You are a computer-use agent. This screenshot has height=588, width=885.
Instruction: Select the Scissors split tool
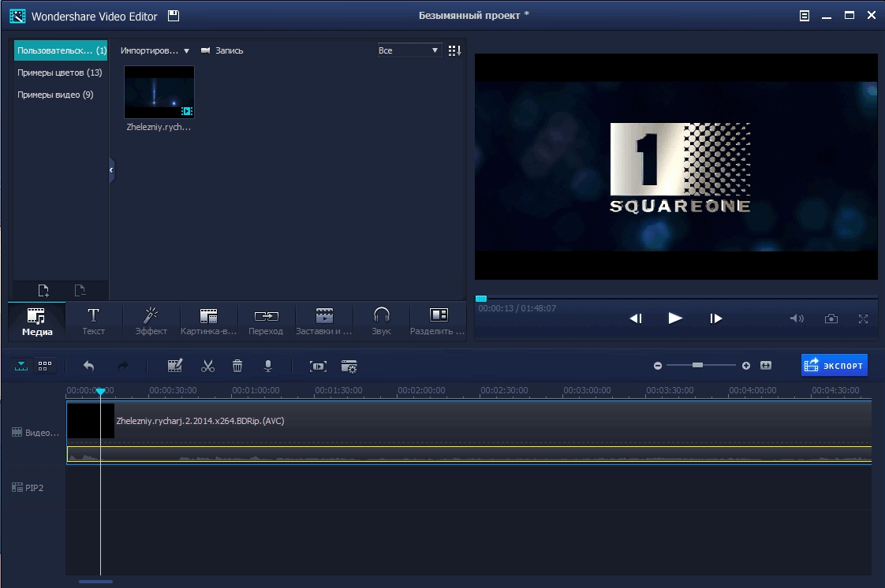pyautogui.click(x=207, y=365)
